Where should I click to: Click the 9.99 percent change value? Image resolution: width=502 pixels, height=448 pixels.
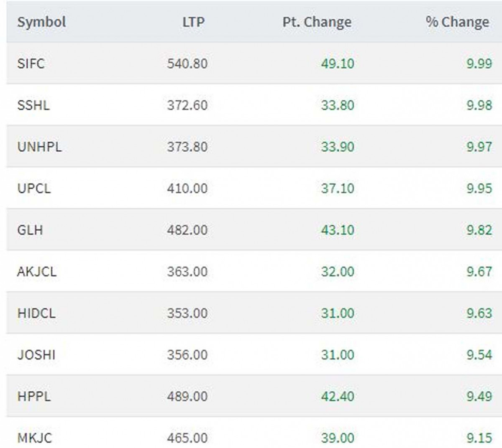(479, 64)
